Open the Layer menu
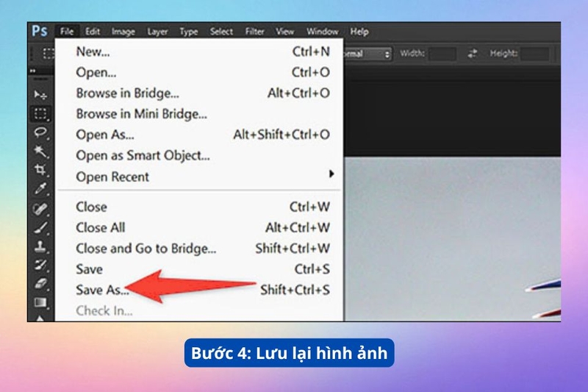This screenshot has height=392, width=588. click(157, 32)
